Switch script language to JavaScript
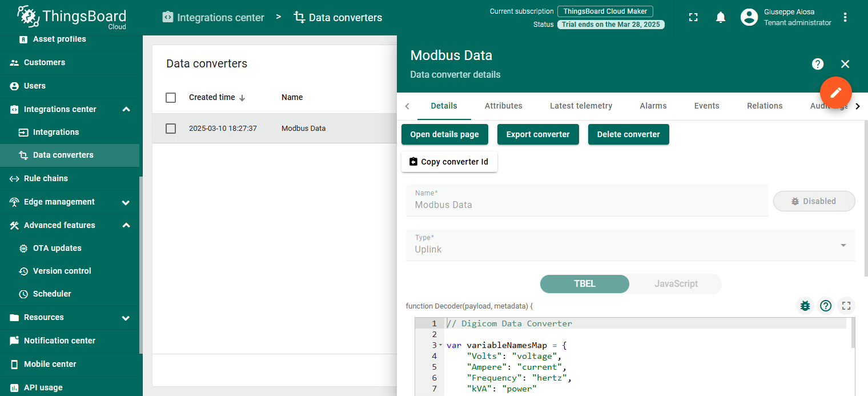 pos(676,284)
